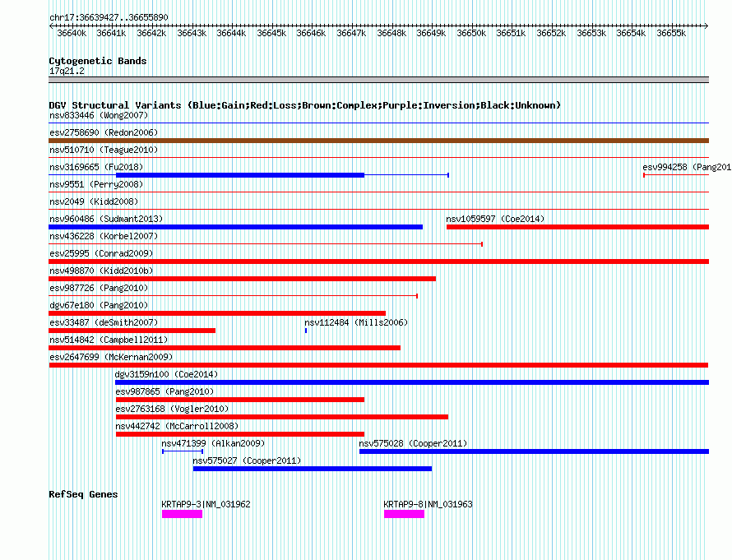
Task: Click the nsv471399 (Alkan2009) label
Action: coord(213,443)
